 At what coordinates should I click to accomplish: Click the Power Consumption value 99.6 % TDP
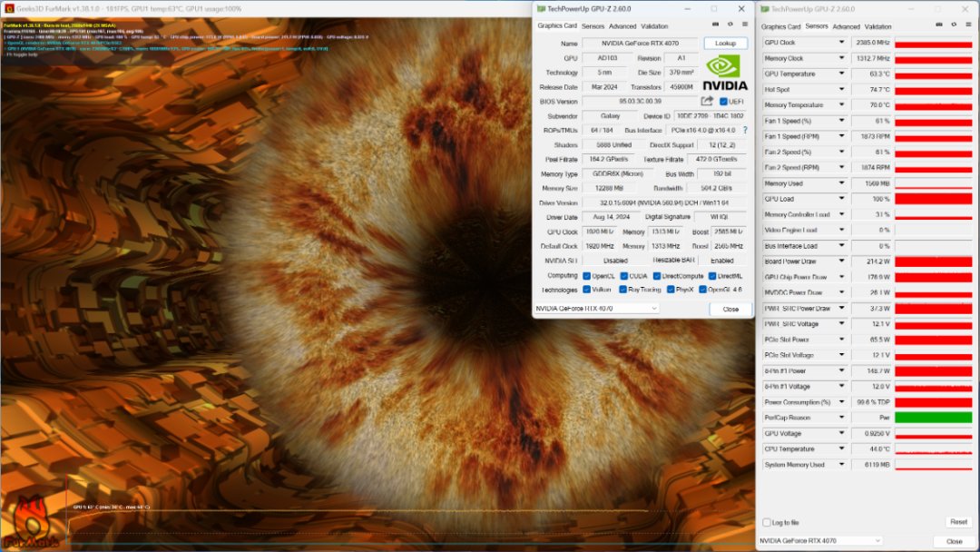point(872,402)
